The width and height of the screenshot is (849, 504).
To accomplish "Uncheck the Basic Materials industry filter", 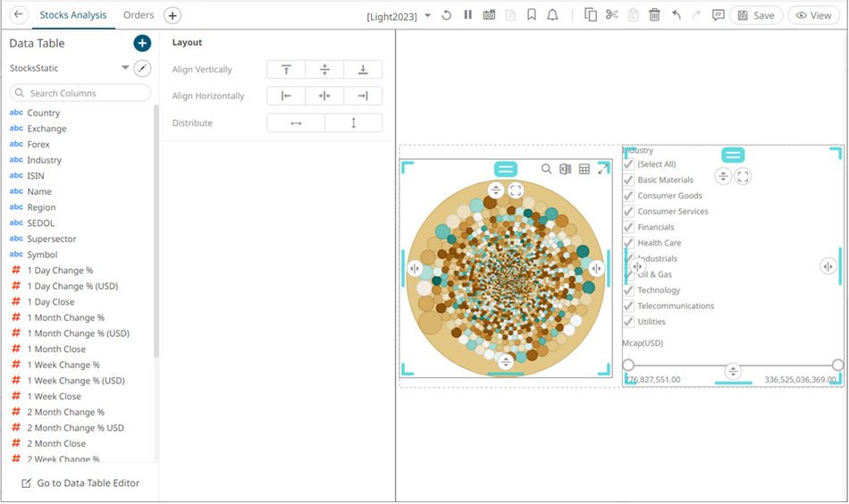I will tap(629, 180).
